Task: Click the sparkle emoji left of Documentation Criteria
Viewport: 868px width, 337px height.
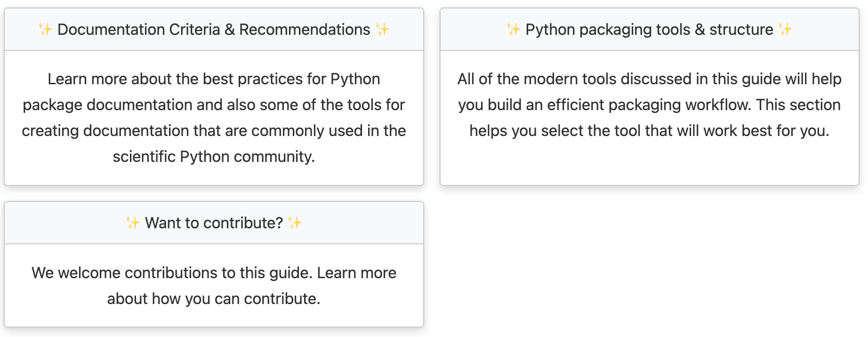Action: tap(45, 30)
